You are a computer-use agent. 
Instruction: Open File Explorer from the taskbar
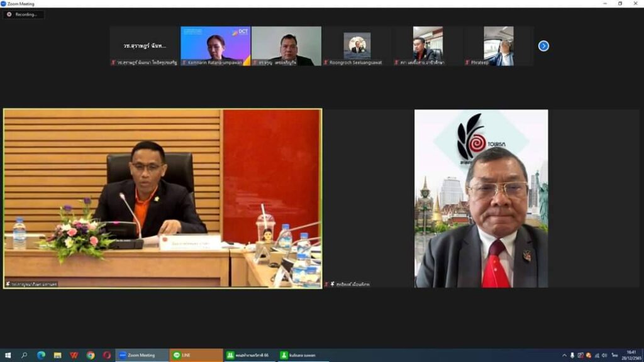[57, 355]
